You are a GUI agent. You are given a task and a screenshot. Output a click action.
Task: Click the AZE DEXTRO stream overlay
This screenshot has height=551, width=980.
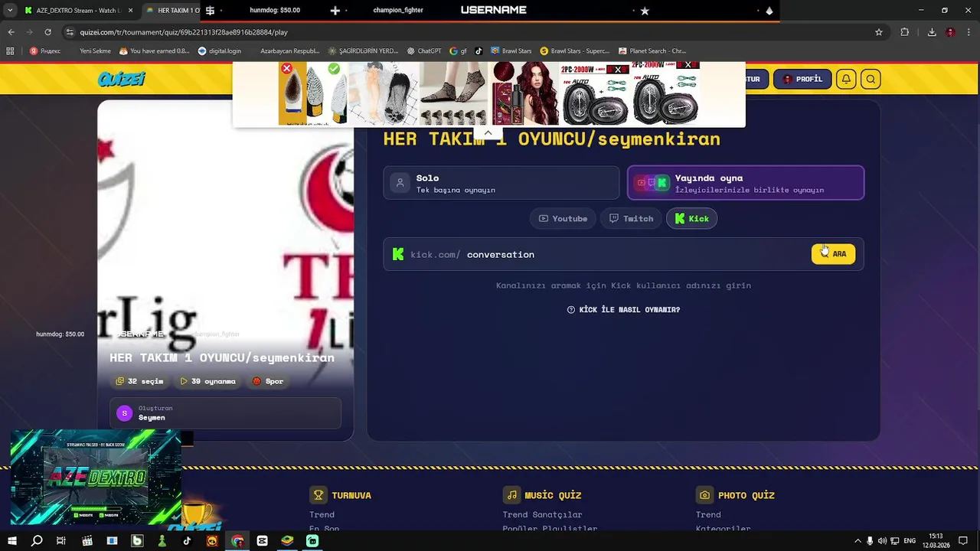(96, 477)
